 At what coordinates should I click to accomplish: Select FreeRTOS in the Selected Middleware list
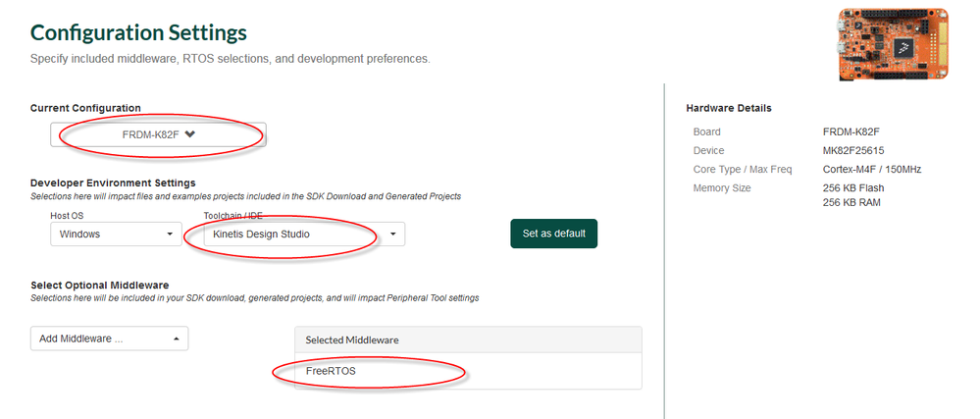click(x=327, y=371)
